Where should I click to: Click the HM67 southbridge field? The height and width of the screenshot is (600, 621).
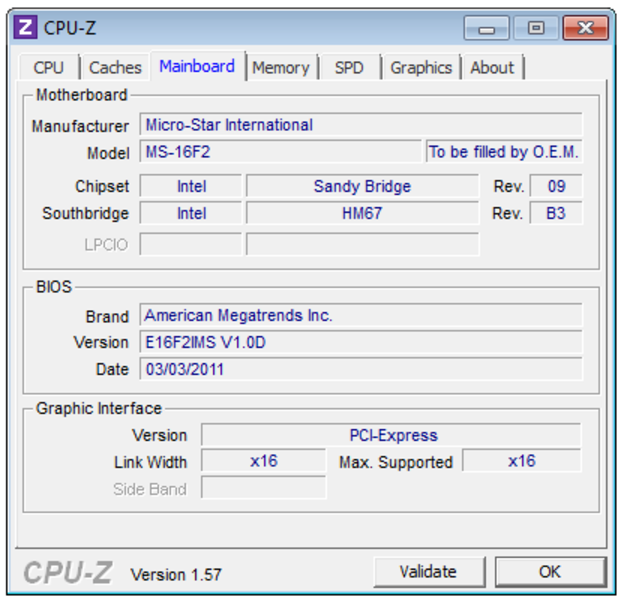[x=362, y=213]
